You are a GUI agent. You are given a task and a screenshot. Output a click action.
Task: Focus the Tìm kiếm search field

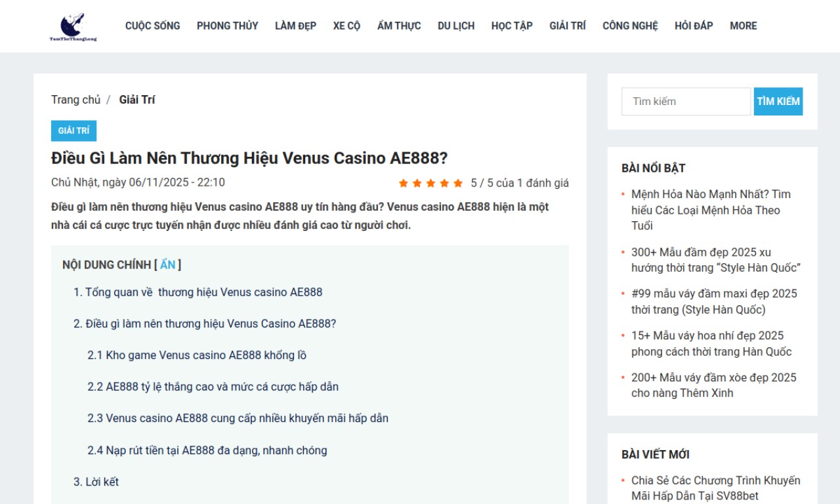pyautogui.click(x=686, y=102)
